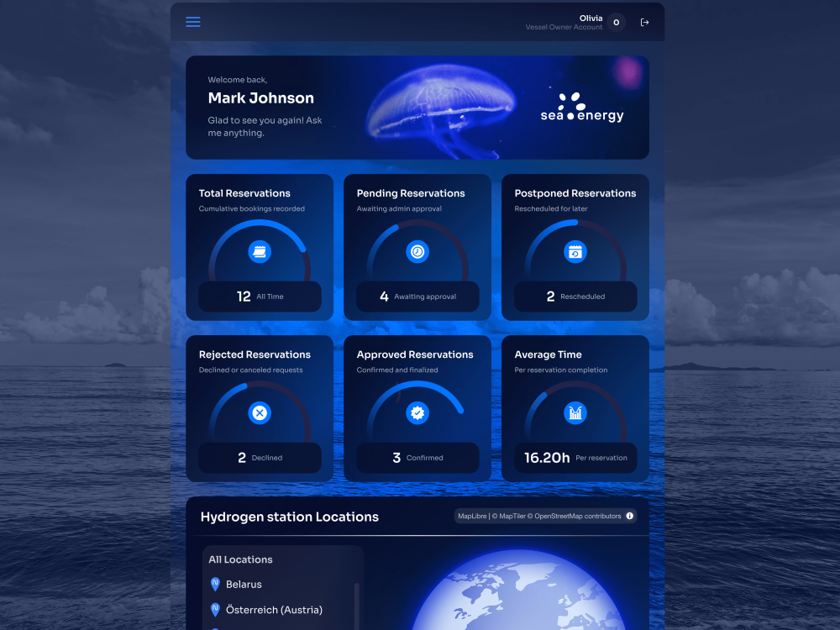Click the Hydrogen station Locations heading
The image size is (840, 630).
pyautogui.click(x=289, y=517)
